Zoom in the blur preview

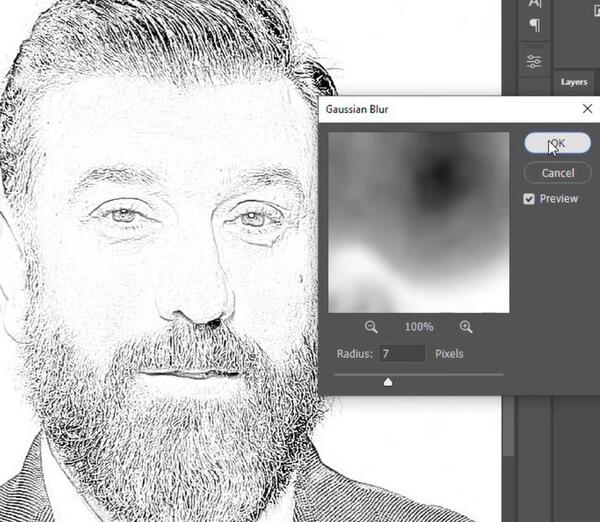[x=466, y=327]
